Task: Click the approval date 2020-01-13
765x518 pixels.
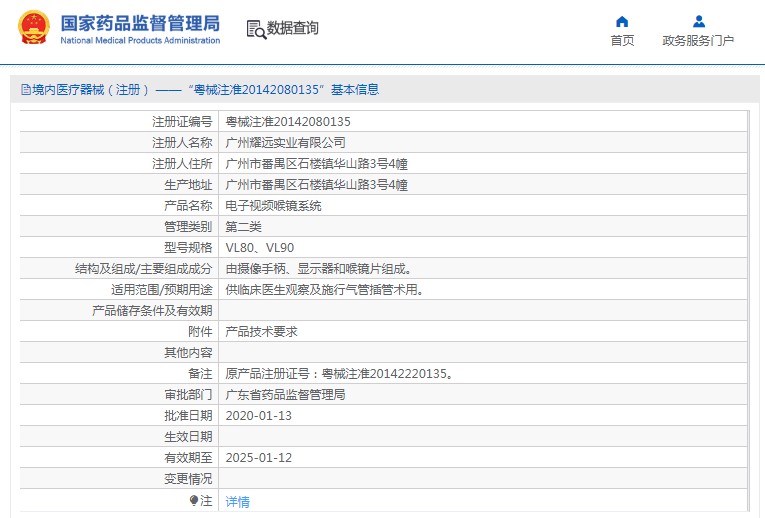Action: point(258,415)
